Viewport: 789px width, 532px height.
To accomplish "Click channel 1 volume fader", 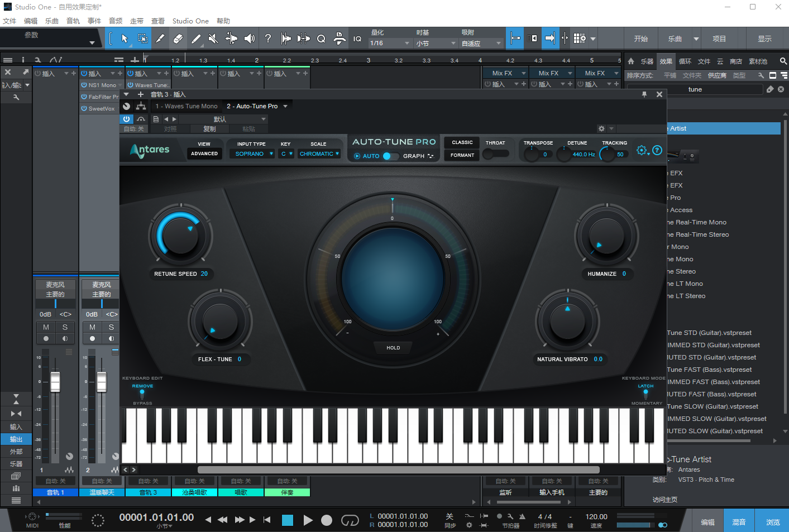I will (55, 382).
